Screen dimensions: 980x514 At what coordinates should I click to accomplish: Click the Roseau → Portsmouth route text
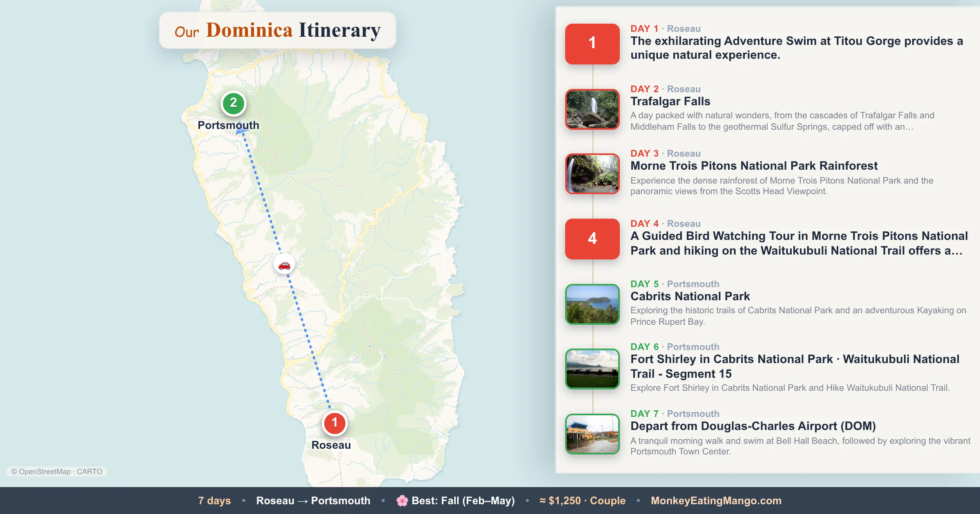[313, 501]
